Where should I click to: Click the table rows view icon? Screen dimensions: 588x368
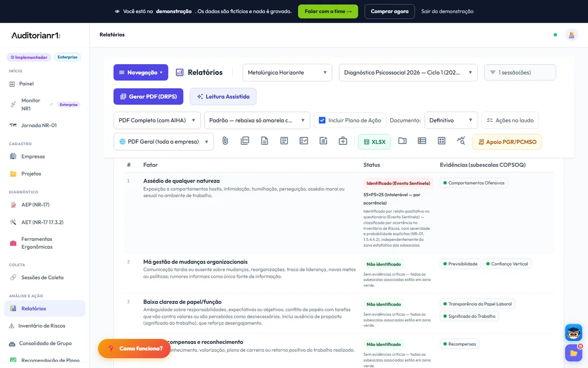(422, 141)
